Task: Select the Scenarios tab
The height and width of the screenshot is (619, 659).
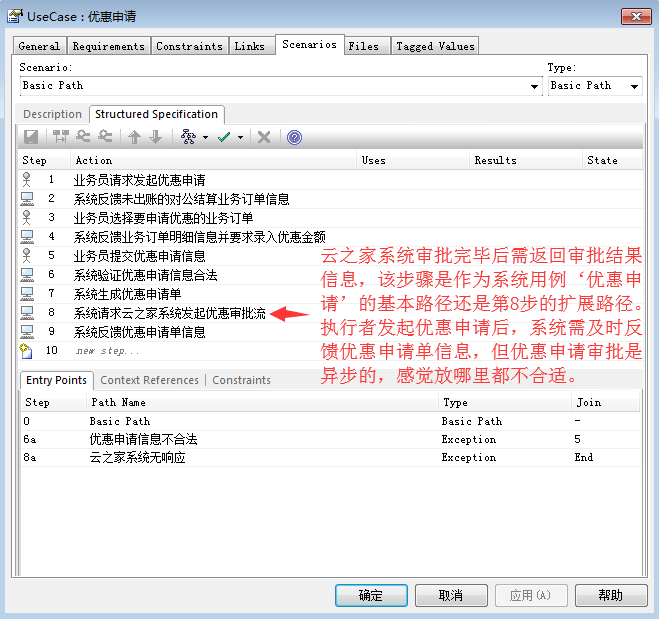Action: tap(310, 45)
